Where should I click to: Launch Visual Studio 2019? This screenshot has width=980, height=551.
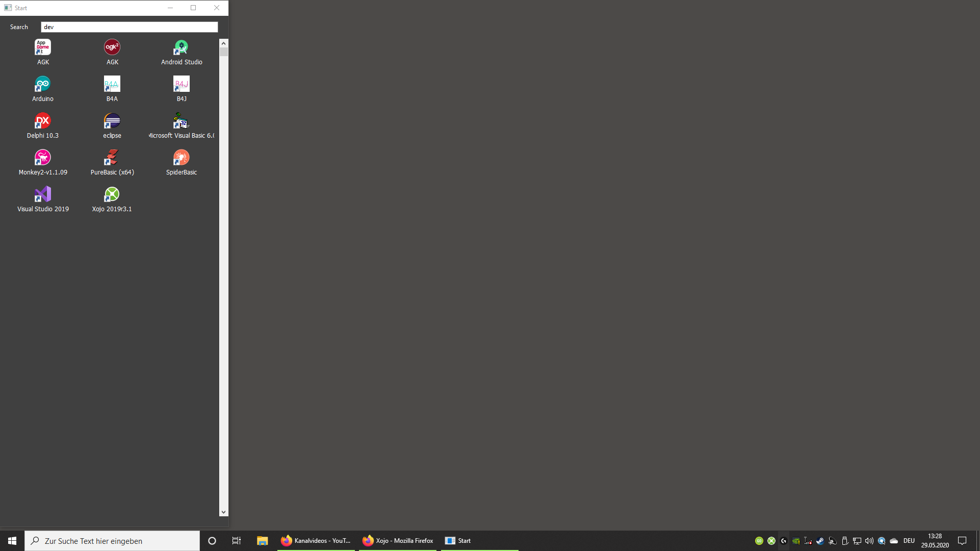pyautogui.click(x=43, y=199)
